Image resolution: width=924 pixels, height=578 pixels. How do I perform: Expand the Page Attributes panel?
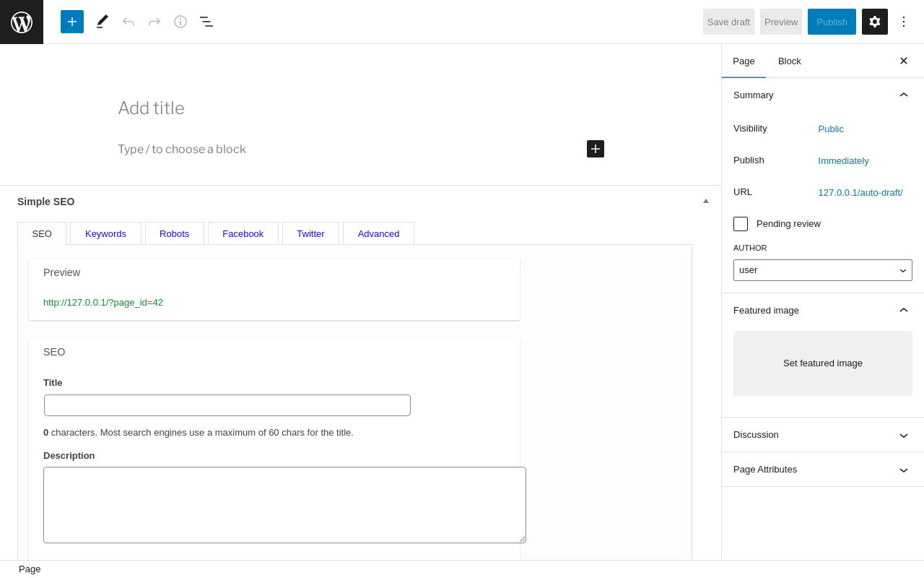(x=823, y=470)
